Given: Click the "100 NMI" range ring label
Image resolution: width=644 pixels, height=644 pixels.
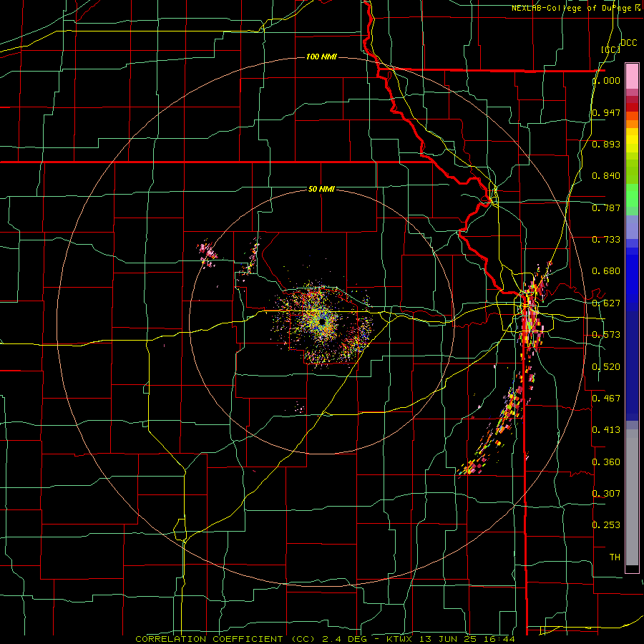Looking at the screenshot, I should [x=321, y=57].
